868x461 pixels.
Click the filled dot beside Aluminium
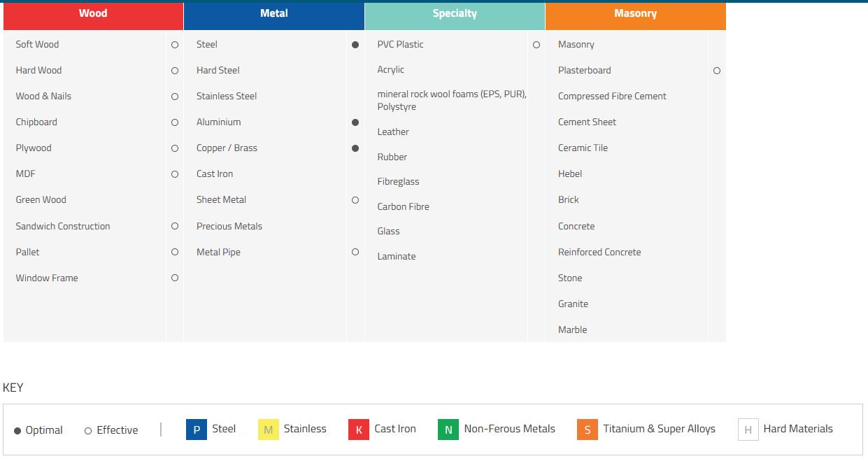click(x=355, y=122)
